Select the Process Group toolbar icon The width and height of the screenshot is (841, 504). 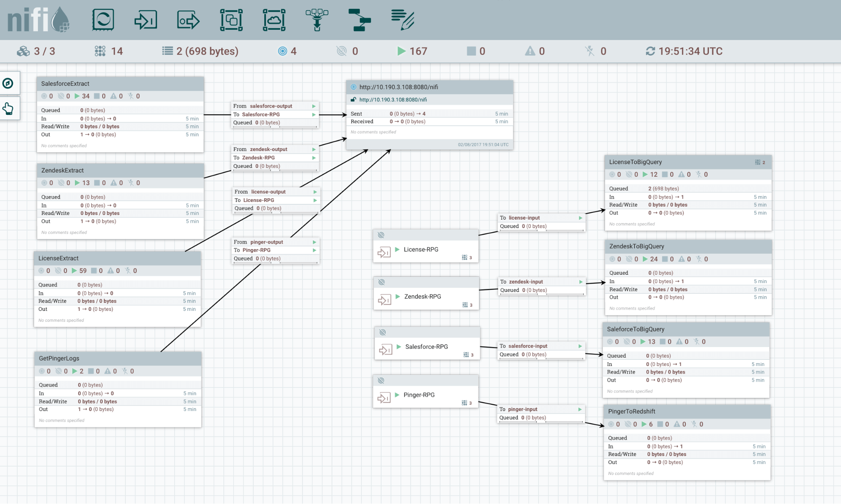(x=231, y=20)
